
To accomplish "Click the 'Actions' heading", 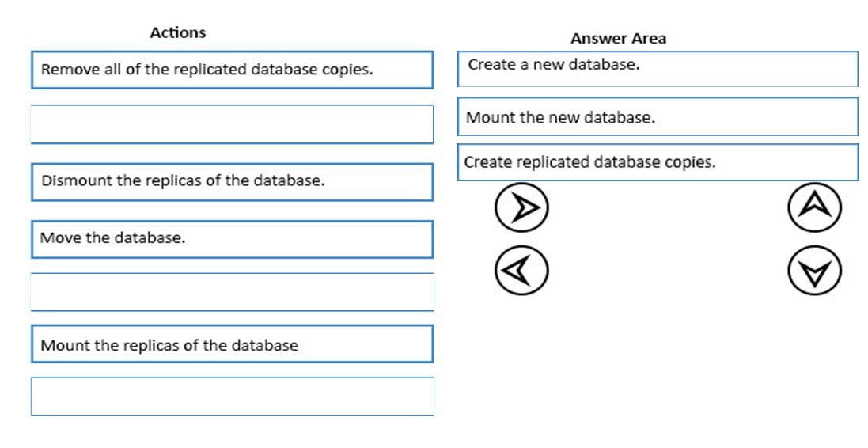I will pos(178,32).
